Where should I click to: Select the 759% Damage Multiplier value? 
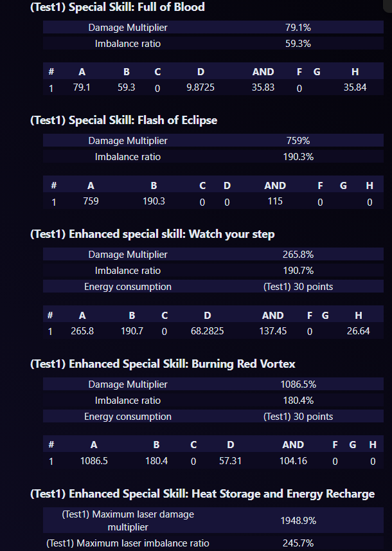[x=298, y=141]
